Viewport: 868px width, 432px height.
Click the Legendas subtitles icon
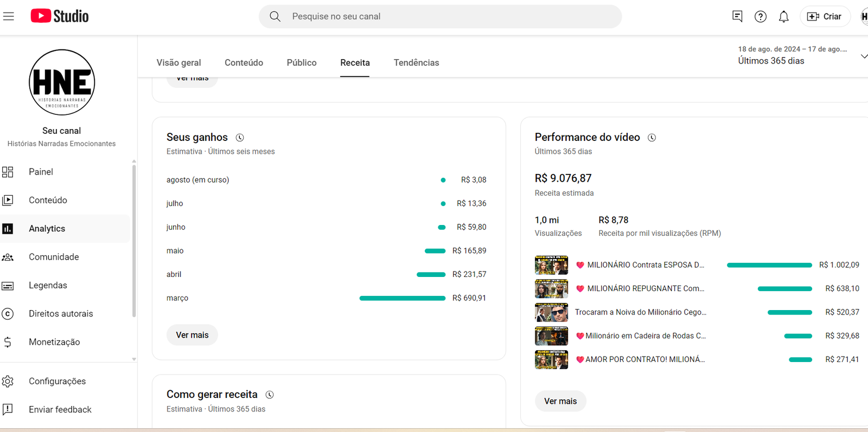coord(8,286)
